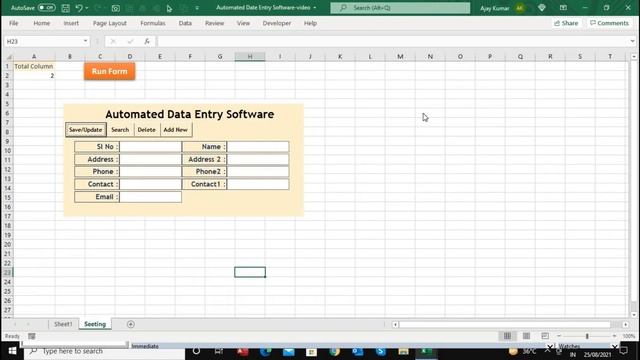Click the zoom slider handle
This screenshot has width=640, height=360.
[587, 336]
